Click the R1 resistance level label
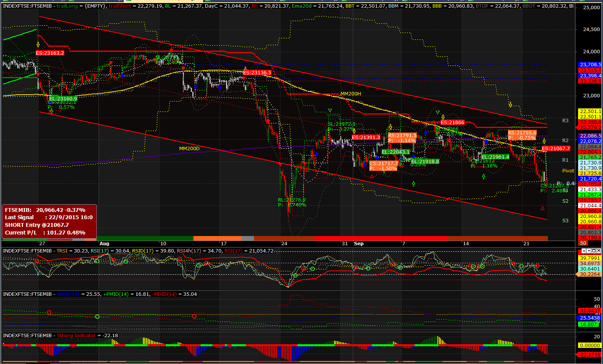 click(565, 160)
